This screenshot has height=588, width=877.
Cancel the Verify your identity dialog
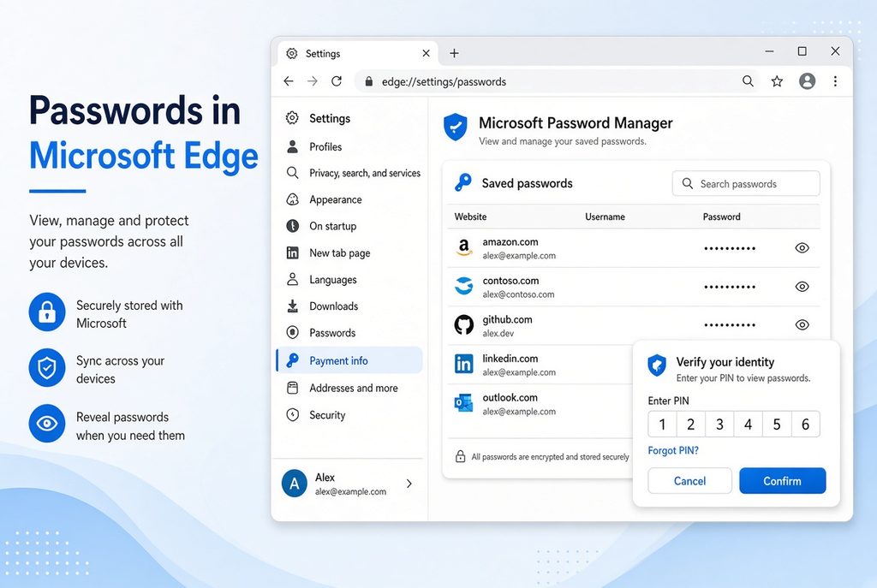pos(689,481)
